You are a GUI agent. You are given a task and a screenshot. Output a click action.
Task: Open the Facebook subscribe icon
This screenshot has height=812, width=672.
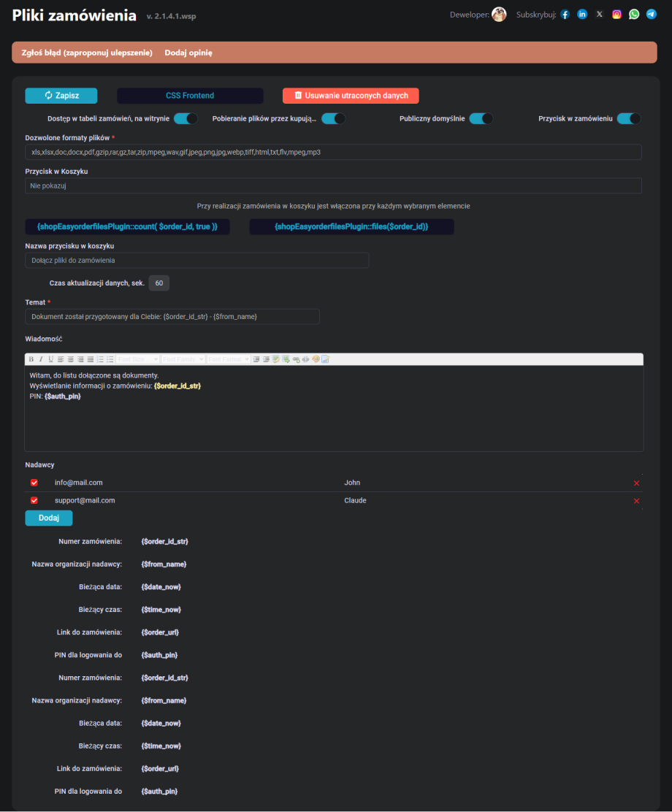565,15
